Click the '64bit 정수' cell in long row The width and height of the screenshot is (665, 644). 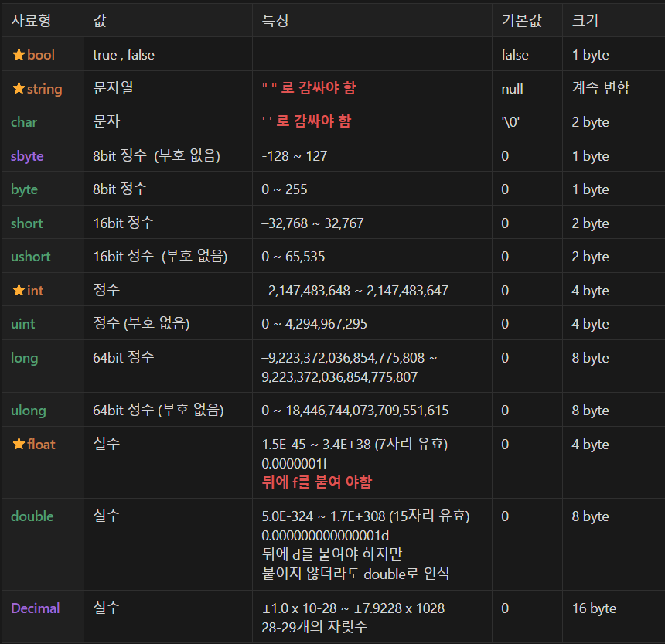tap(124, 357)
